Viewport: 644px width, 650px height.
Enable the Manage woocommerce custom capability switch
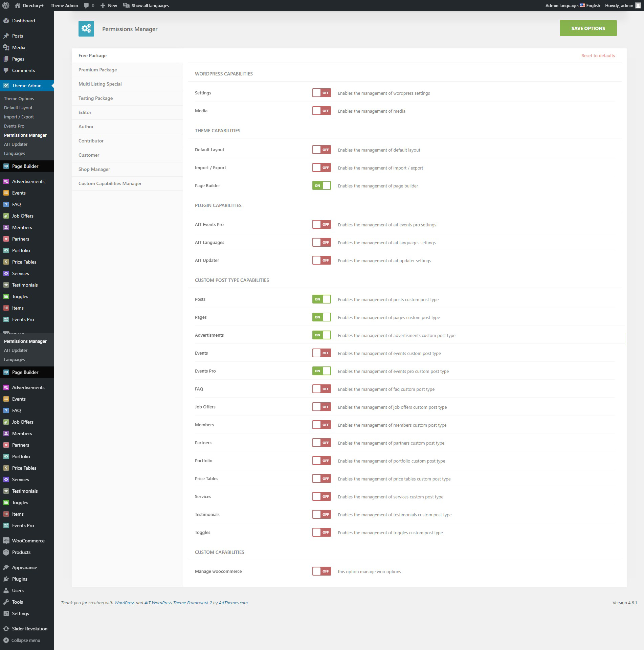coord(321,571)
